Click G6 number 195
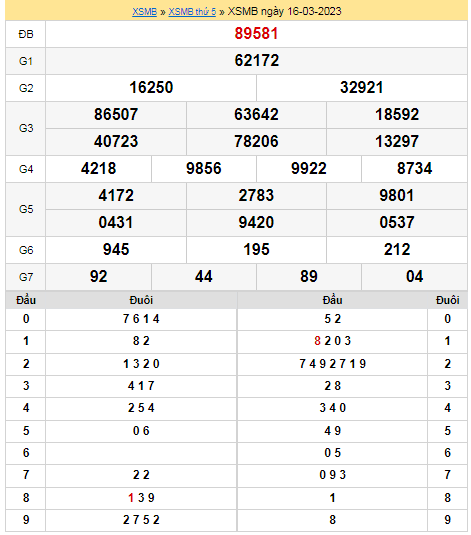The width and height of the screenshot is (471, 535). [x=256, y=249]
